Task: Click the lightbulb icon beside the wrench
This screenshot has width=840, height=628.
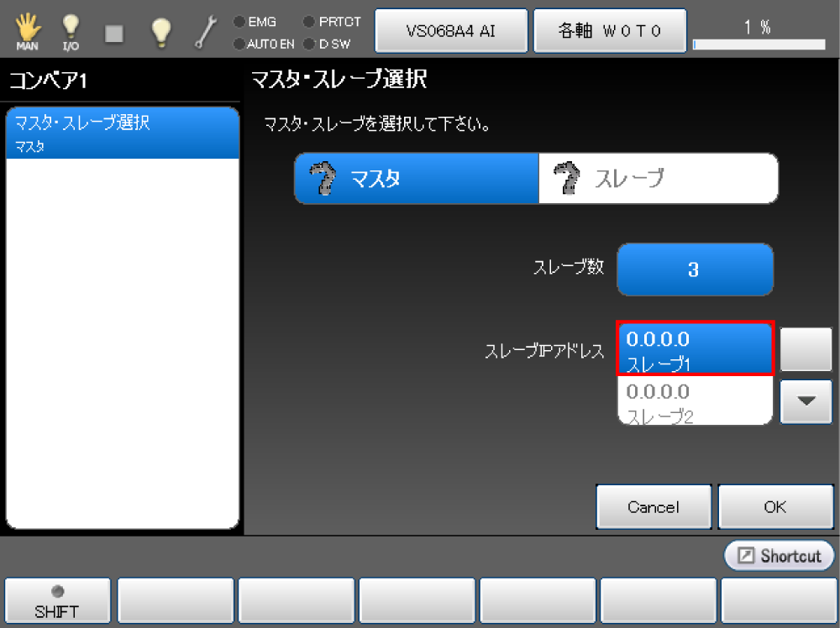Action: (160, 32)
